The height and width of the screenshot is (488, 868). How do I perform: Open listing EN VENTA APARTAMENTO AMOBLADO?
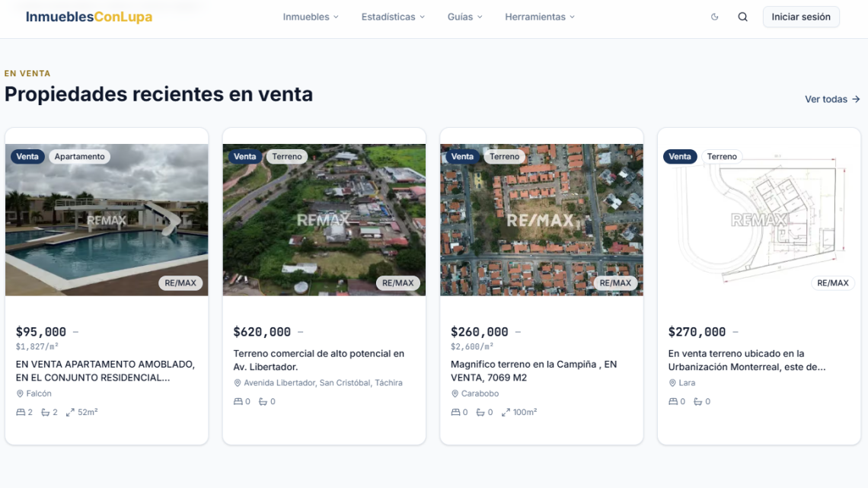(105, 371)
